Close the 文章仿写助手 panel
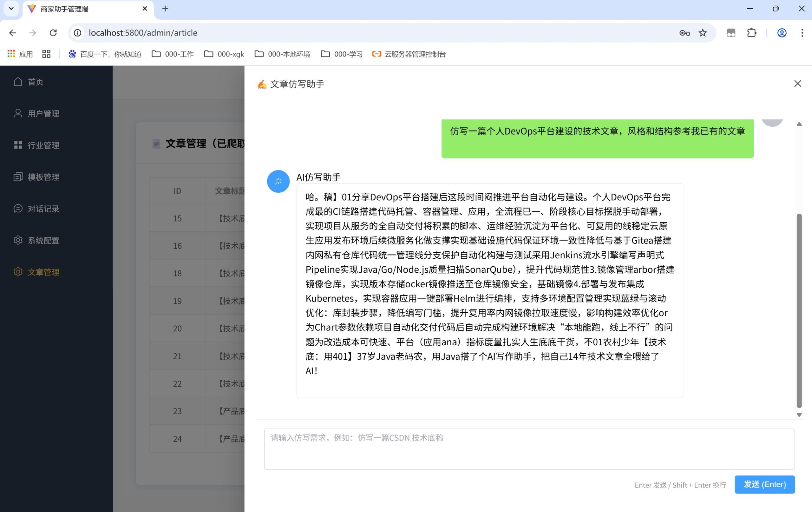This screenshot has width=812, height=512. click(x=797, y=83)
